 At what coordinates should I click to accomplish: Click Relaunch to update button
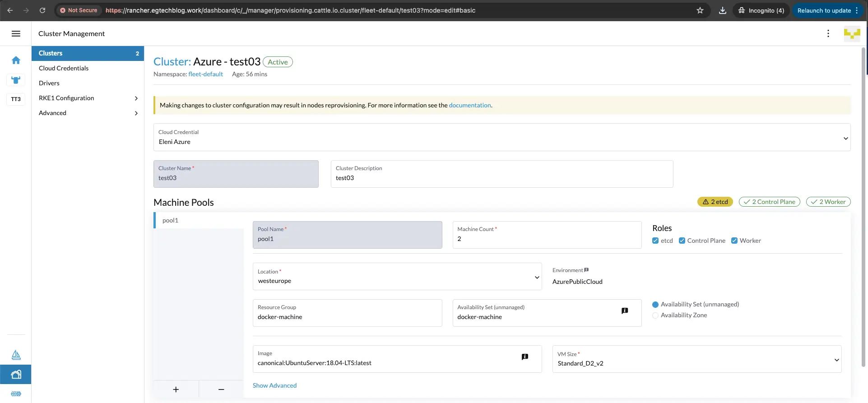[x=824, y=10]
